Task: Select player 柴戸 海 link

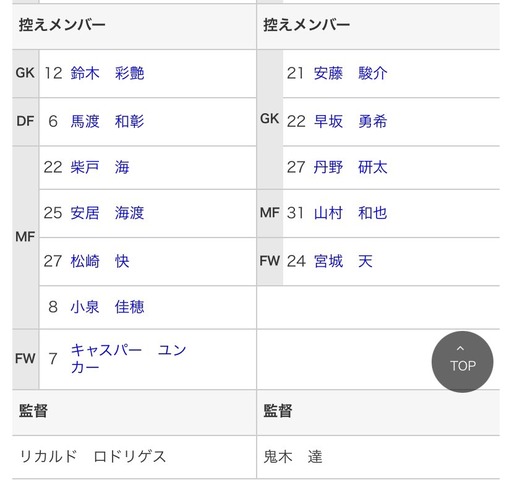Action: coord(100,167)
